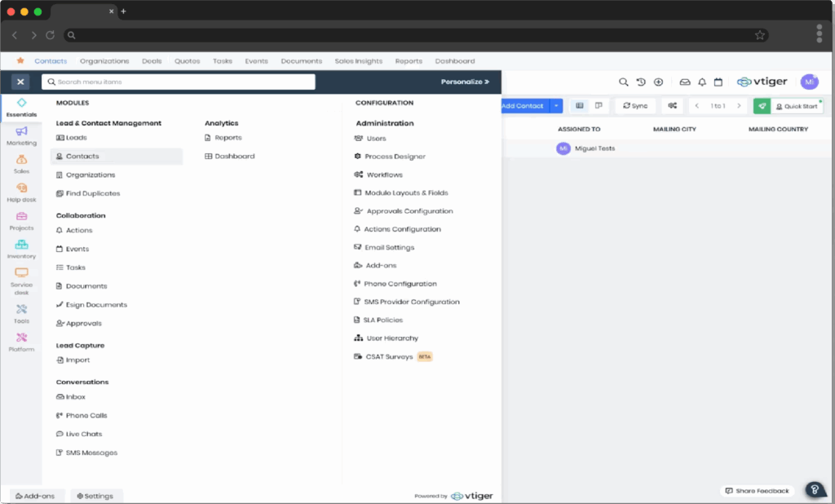
Task: Click the Quick Start button
Action: click(x=797, y=106)
